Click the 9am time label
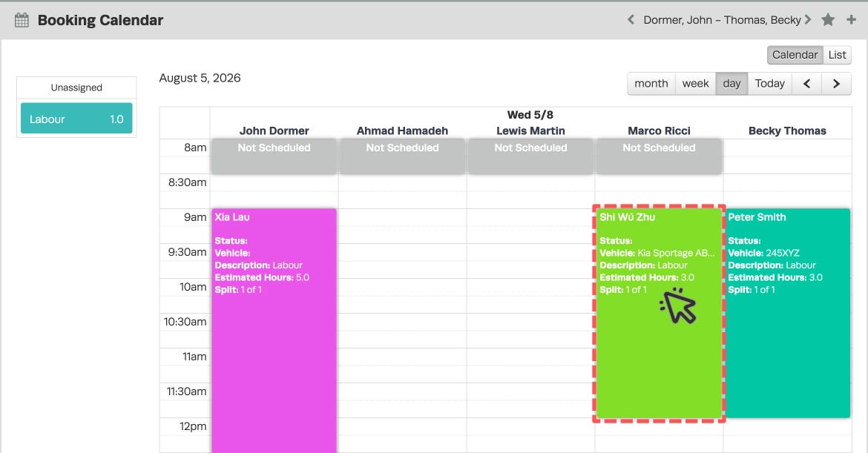 (195, 217)
